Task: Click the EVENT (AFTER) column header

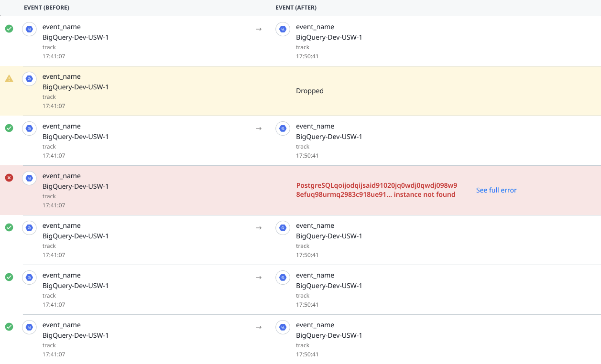Action: (x=296, y=8)
